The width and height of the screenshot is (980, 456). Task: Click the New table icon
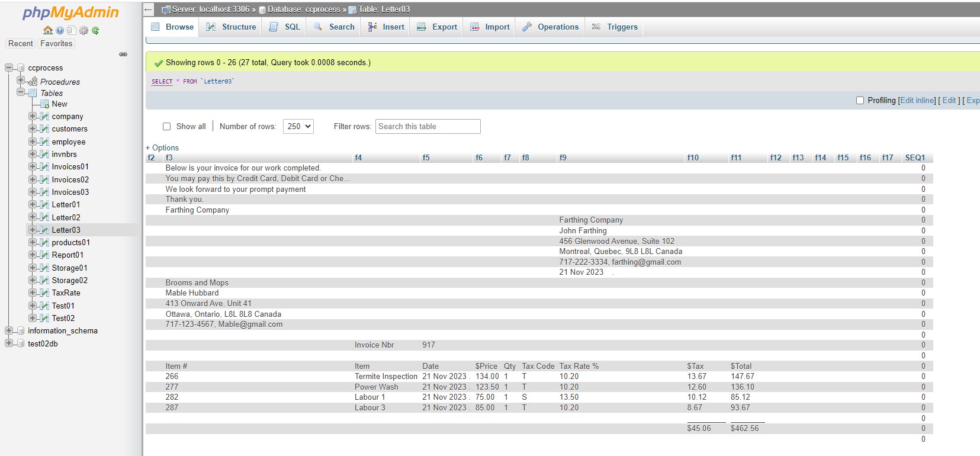point(44,104)
